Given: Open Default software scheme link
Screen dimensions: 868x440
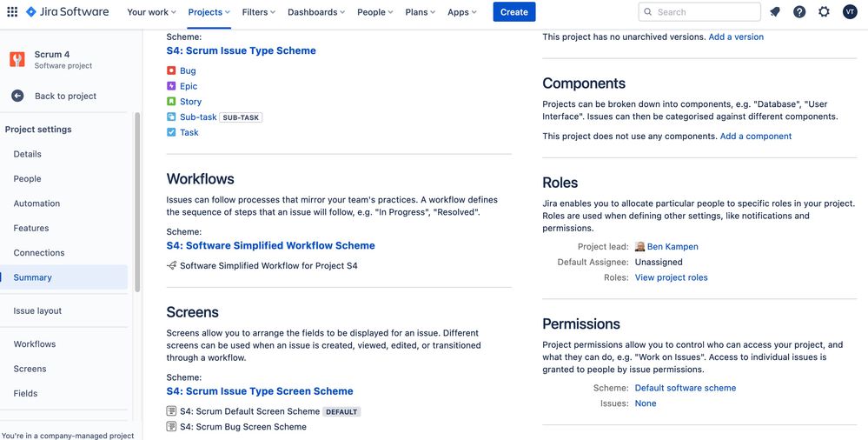Looking at the screenshot, I should [686, 388].
